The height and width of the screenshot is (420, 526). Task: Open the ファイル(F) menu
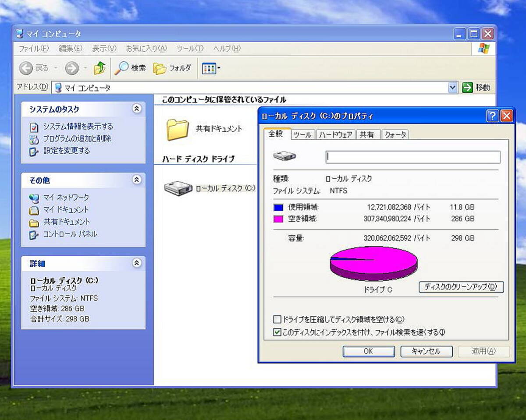pyautogui.click(x=34, y=49)
